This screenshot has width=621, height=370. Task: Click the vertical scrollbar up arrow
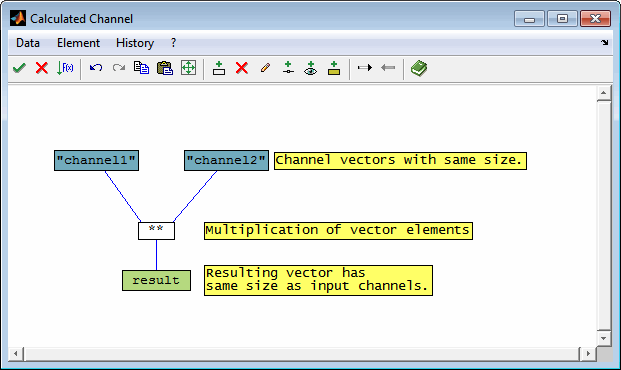[604, 93]
